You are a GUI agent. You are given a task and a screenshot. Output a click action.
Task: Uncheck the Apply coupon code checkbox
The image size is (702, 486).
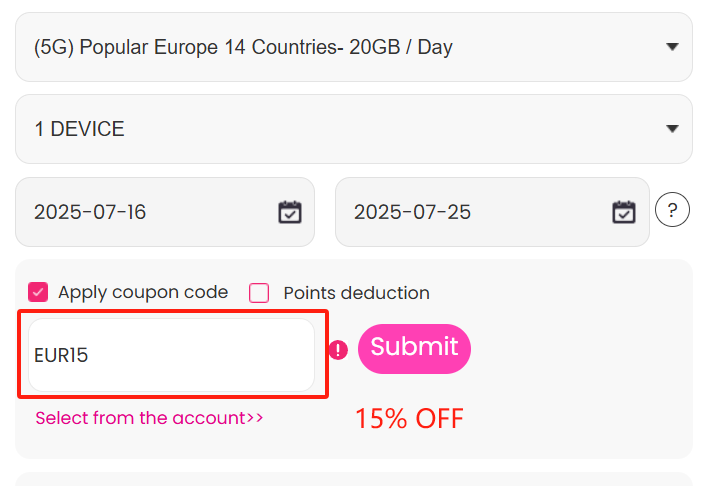[x=38, y=293]
